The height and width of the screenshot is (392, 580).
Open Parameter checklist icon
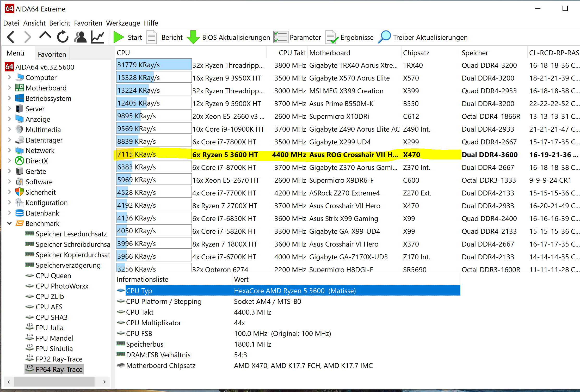coord(281,37)
